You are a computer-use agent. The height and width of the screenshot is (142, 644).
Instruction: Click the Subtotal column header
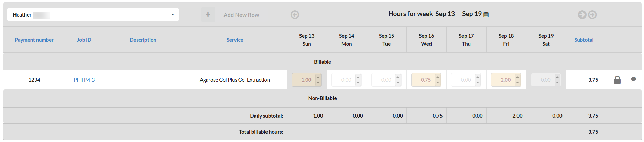(x=583, y=40)
